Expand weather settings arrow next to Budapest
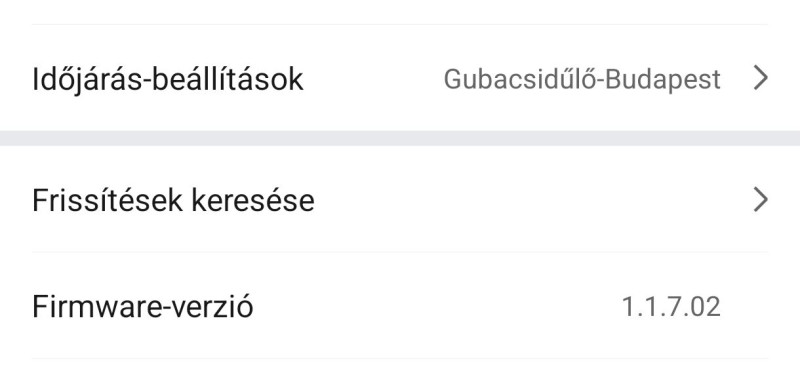The width and height of the screenshot is (800, 369). pos(760,79)
